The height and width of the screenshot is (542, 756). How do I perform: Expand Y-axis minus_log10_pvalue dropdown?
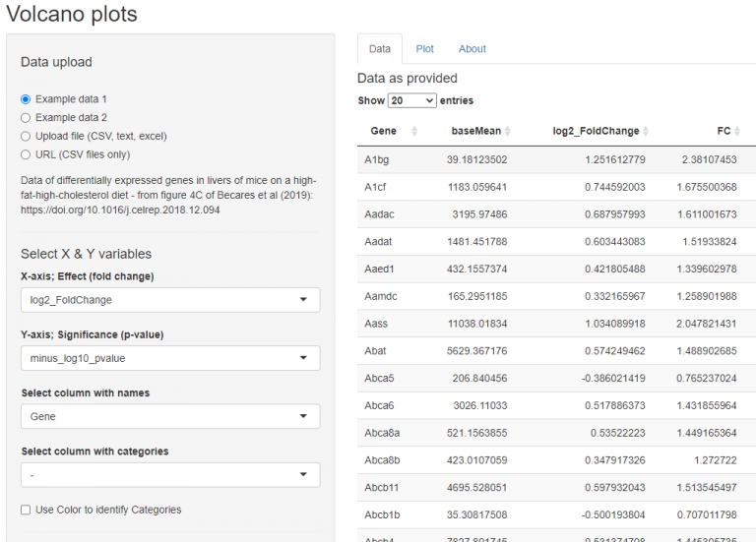point(170,358)
